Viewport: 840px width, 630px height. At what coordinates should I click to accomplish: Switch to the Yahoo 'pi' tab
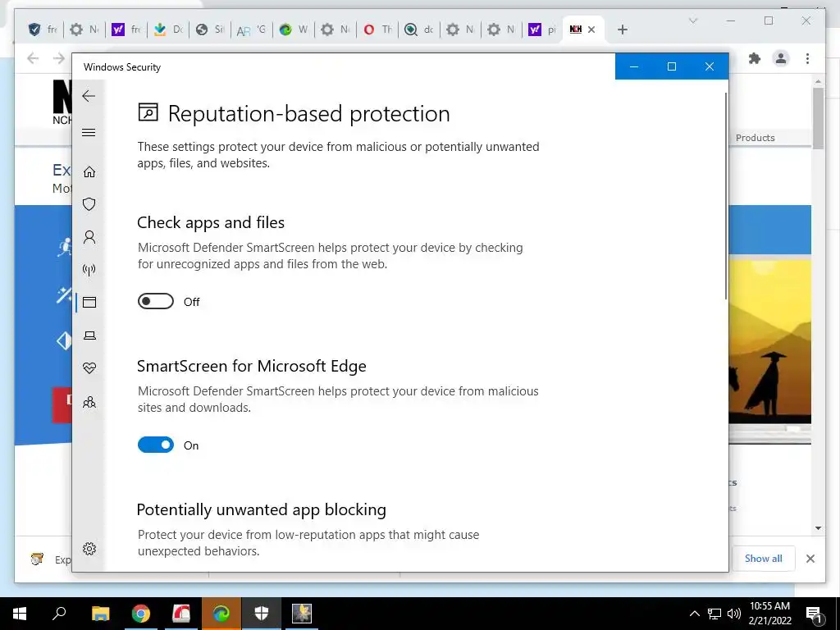coord(542,30)
